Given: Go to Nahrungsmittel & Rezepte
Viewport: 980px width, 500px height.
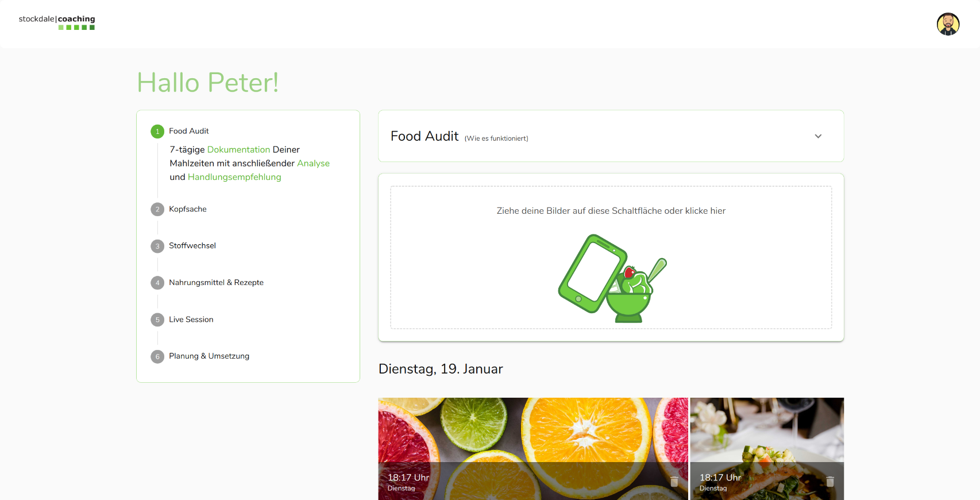Looking at the screenshot, I should 216,282.
